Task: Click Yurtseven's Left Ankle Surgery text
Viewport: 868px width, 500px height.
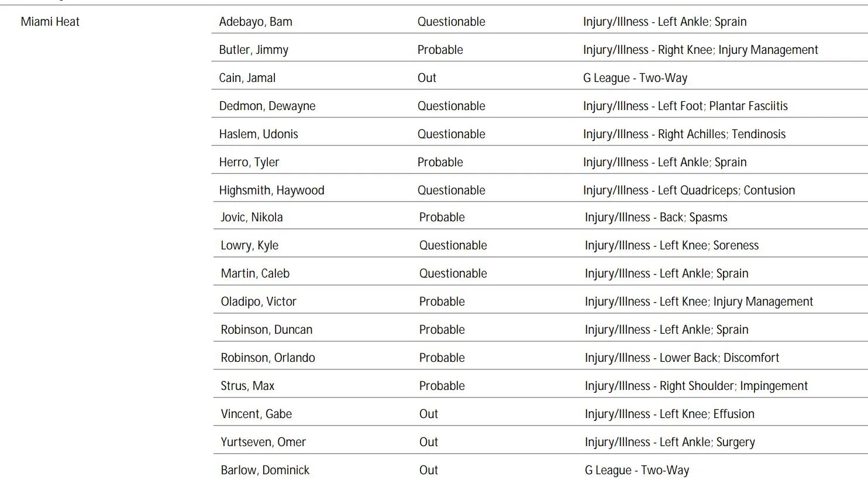Action: 669,442
